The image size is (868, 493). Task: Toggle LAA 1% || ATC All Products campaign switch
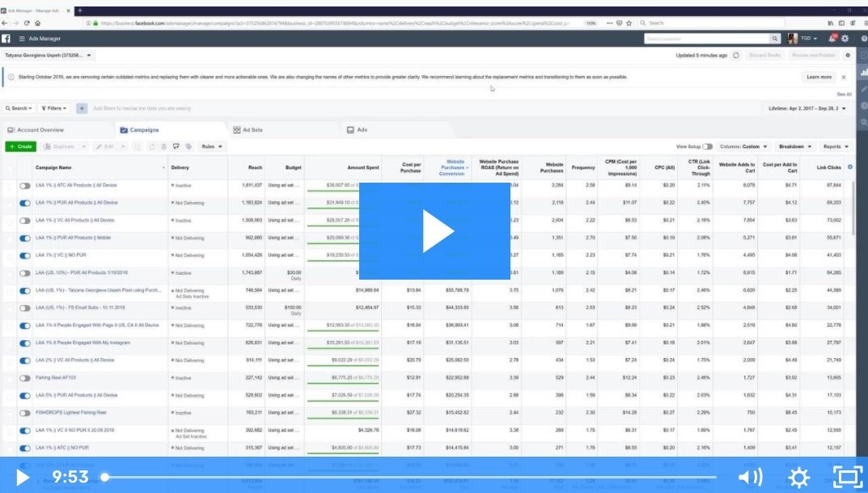tap(25, 186)
